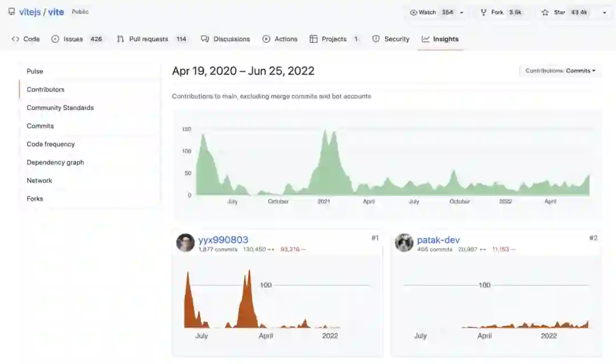Open Community Standards in sidebar
This screenshot has height=364, width=616.
point(90,108)
